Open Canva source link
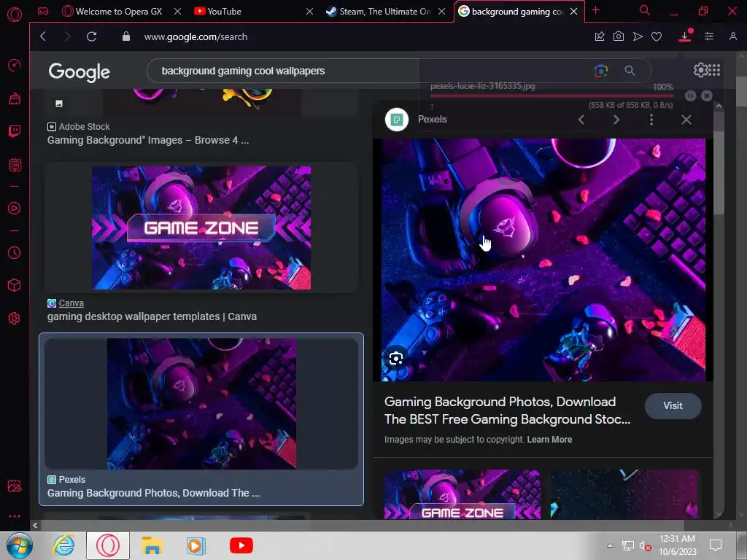The height and width of the screenshot is (560, 747). point(71,303)
